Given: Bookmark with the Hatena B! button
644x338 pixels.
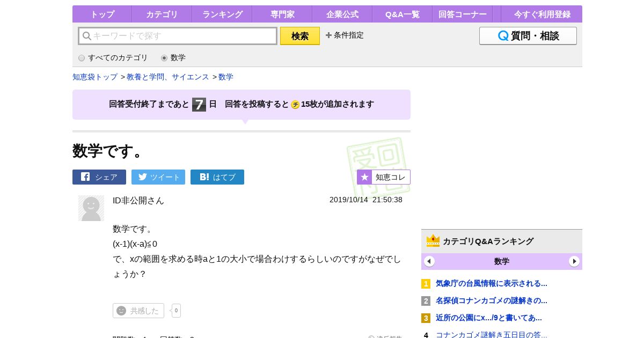Looking at the screenshot, I should (217, 177).
